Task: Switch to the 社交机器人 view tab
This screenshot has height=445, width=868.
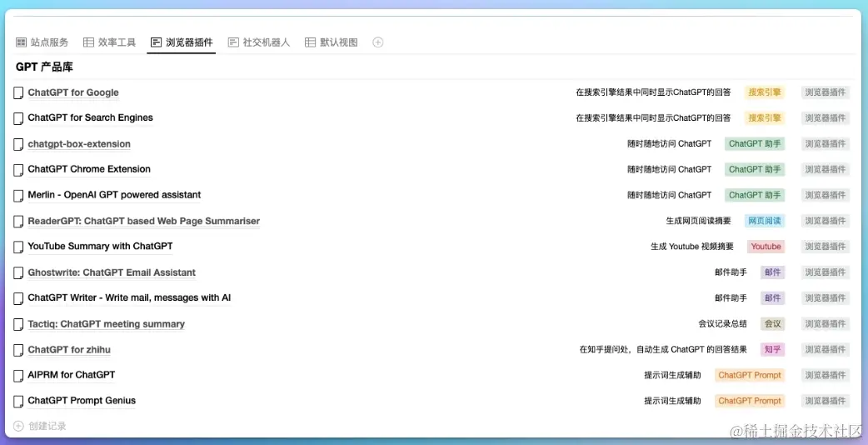Action: click(x=259, y=42)
